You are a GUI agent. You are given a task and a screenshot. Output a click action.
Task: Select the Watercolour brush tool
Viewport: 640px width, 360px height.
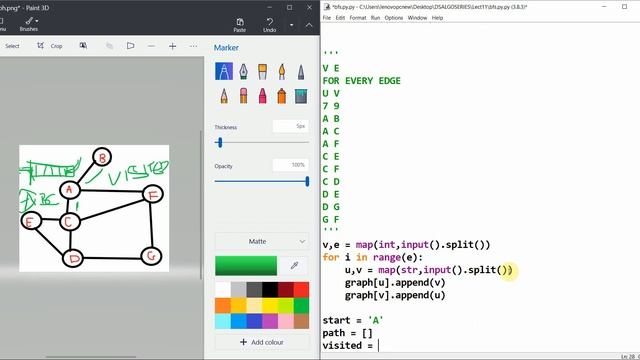[282, 71]
